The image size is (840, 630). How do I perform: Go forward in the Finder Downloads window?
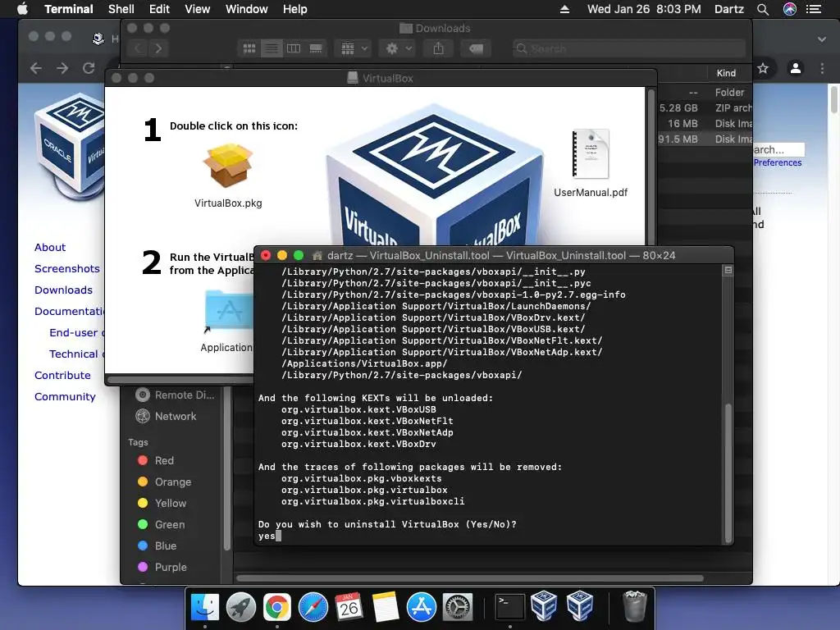tap(158, 48)
